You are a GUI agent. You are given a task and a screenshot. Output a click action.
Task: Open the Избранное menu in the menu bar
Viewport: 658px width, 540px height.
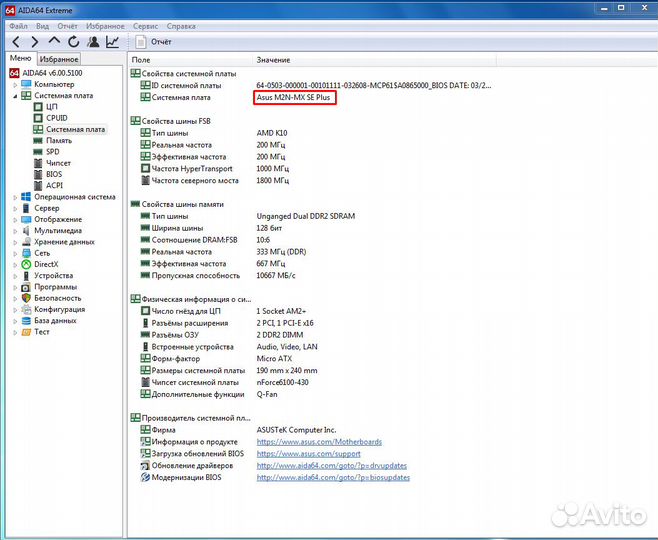[105, 26]
